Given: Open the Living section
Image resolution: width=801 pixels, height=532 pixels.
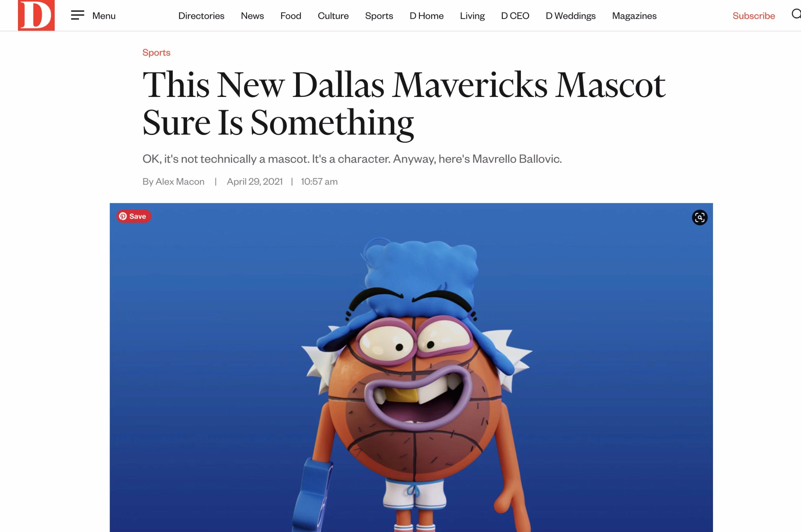Looking at the screenshot, I should coord(472,16).
